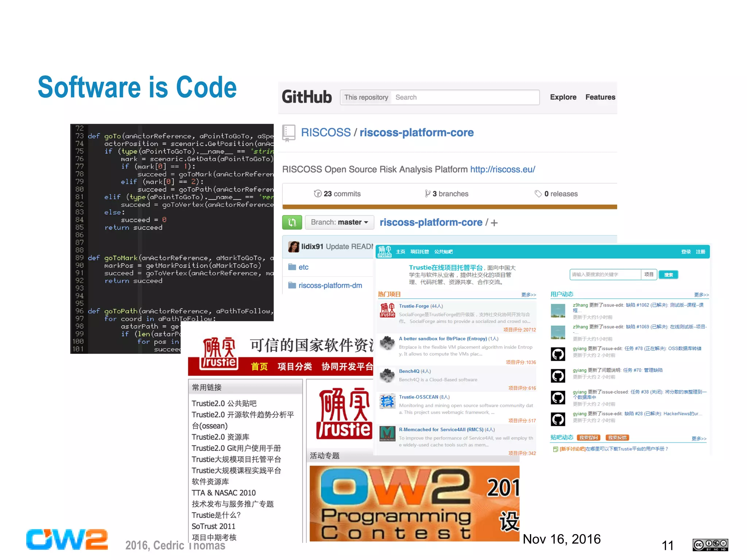Click the releases tag icon

point(538,194)
